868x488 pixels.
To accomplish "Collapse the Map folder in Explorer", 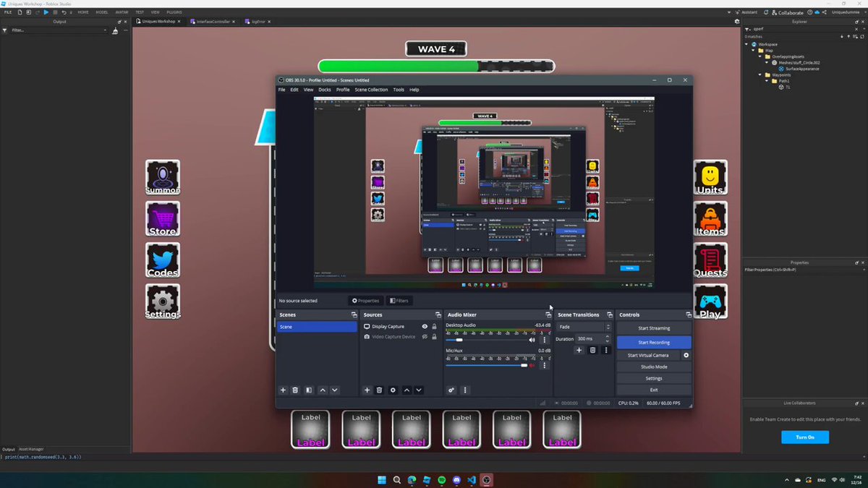I will [x=753, y=51].
